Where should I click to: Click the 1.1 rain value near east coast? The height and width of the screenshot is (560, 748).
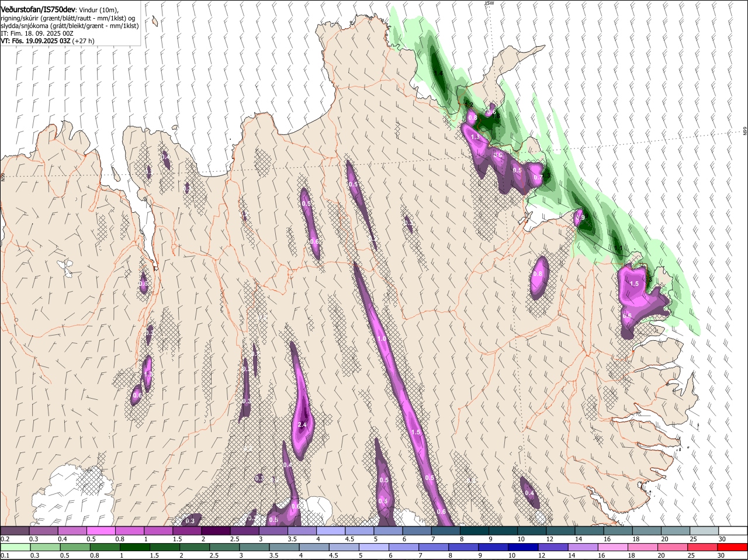pos(618,248)
